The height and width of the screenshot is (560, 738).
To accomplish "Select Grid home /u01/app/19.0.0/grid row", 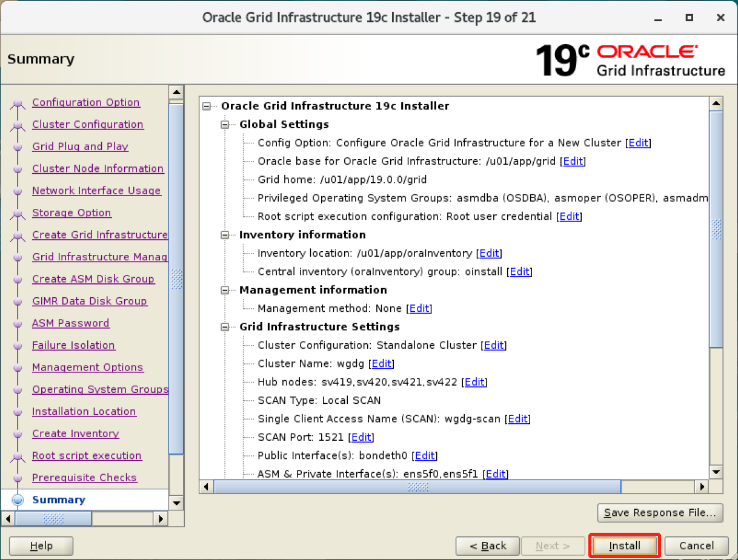I will (342, 180).
